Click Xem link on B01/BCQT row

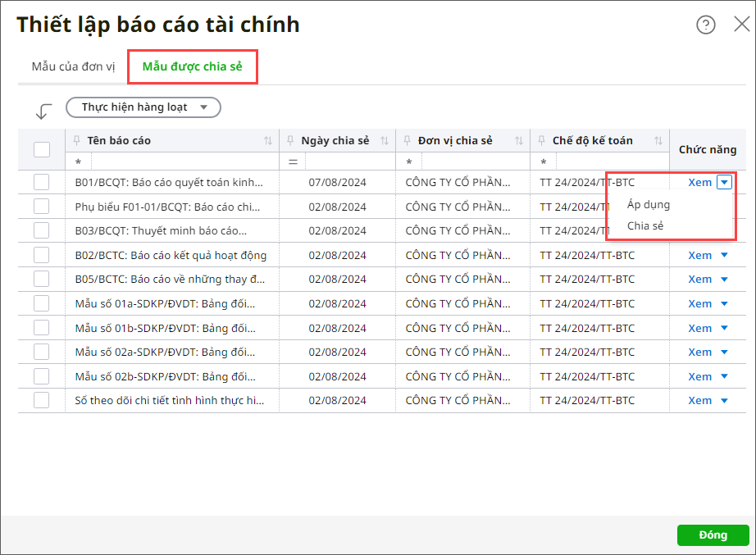click(699, 182)
